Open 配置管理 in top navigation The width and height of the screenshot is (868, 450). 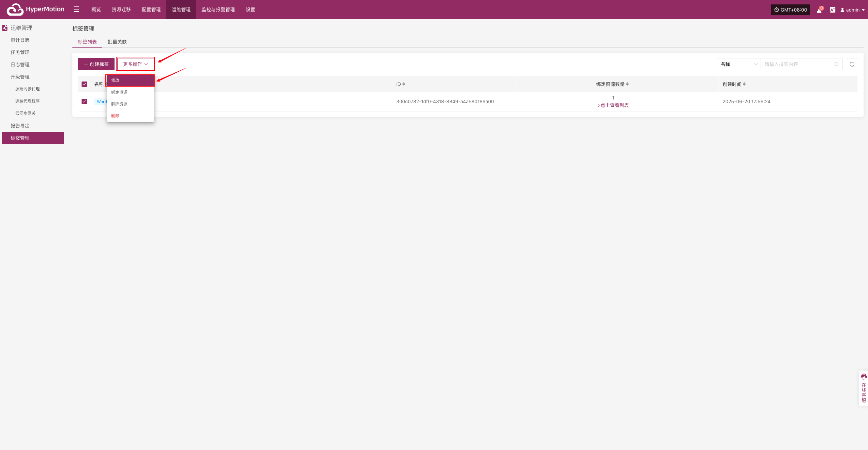pos(151,10)
